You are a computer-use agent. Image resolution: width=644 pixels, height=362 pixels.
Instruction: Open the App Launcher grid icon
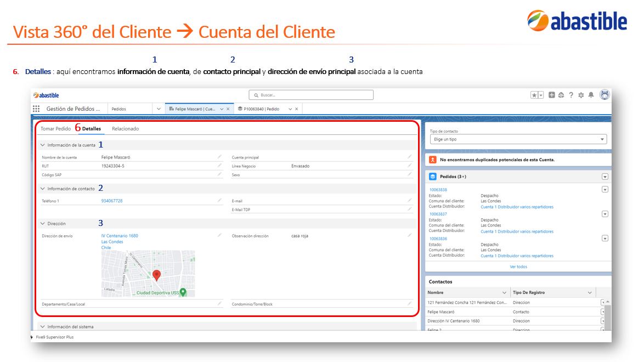pyautogui.click(x=36, y=109)
